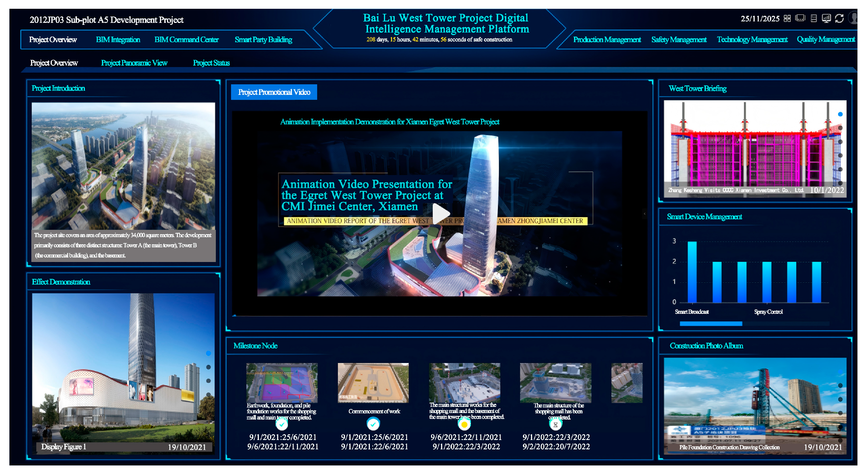Select second carousel dot in Construction Photo Album
The image size is (868, 476).
[840, 385]
